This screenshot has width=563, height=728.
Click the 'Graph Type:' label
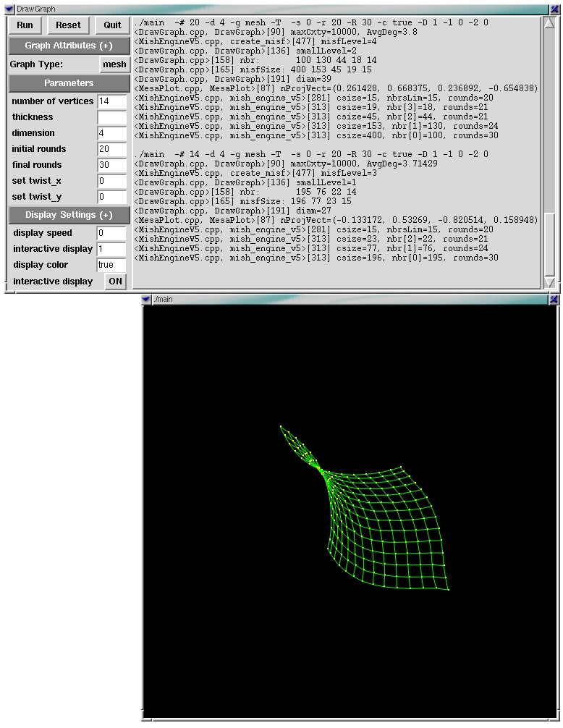coord(36,64)
